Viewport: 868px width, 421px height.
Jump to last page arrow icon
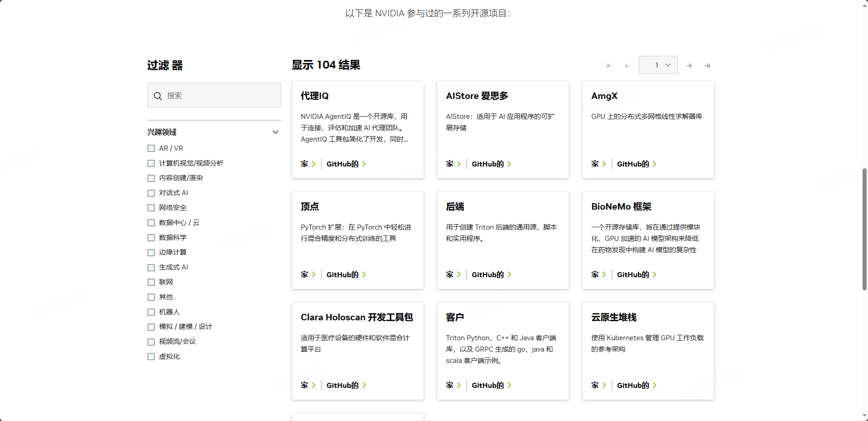[x=707, y=66]
